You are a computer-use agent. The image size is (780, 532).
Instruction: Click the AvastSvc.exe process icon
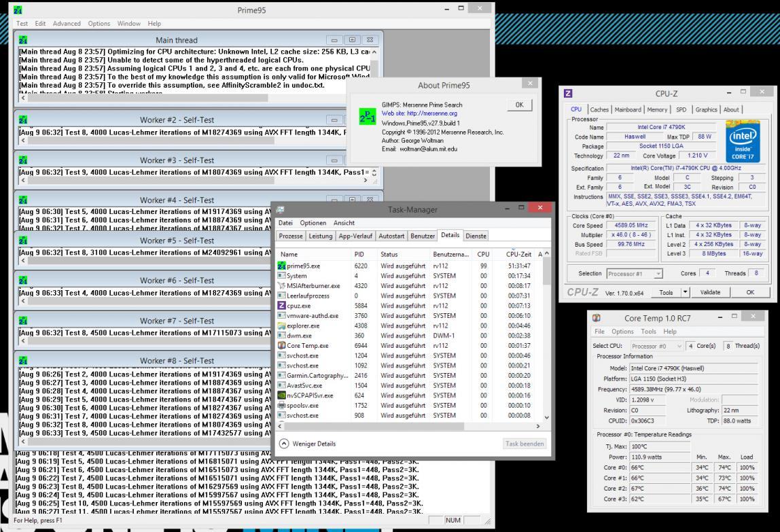(281, 385)
